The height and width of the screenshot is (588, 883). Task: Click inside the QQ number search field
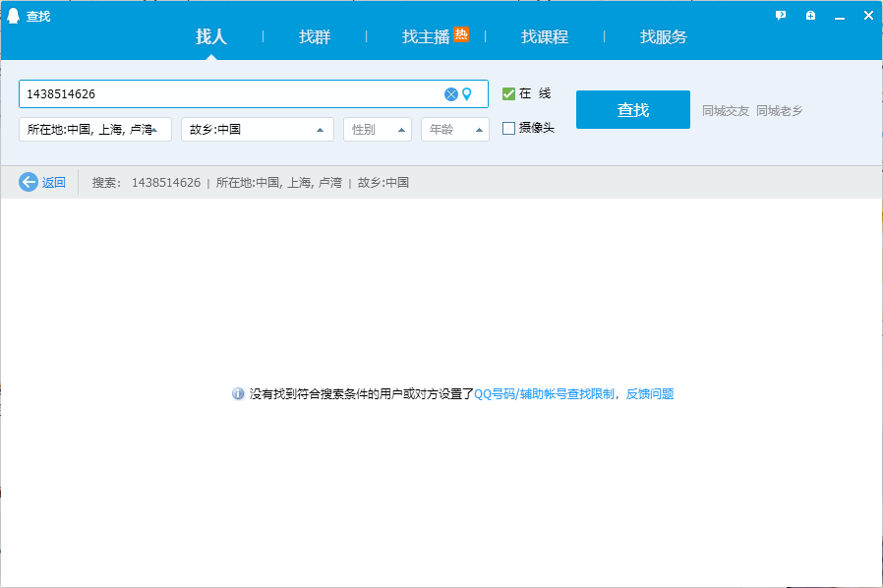click(x=197, y=93)
